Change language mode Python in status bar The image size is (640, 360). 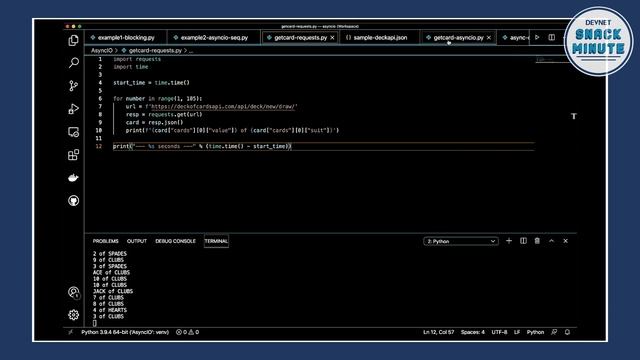pos(535,332)
